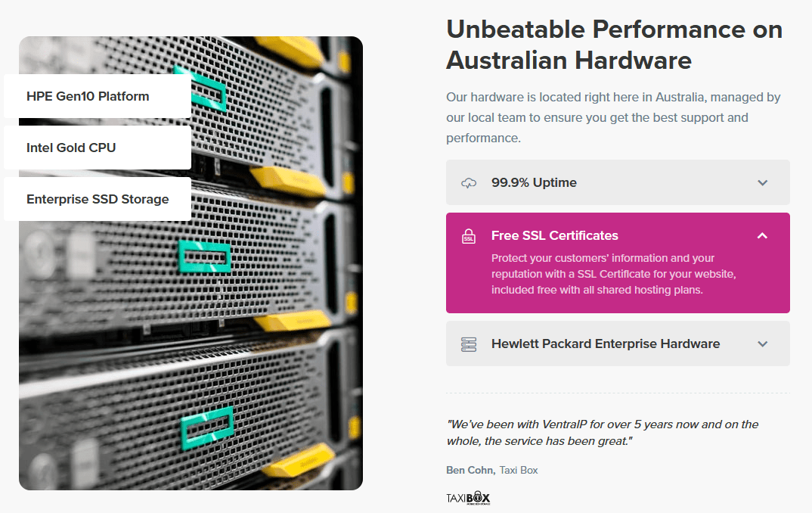Select the Enterprise SSD Storage label
The image size is (812, 513).
pos(98,199)
